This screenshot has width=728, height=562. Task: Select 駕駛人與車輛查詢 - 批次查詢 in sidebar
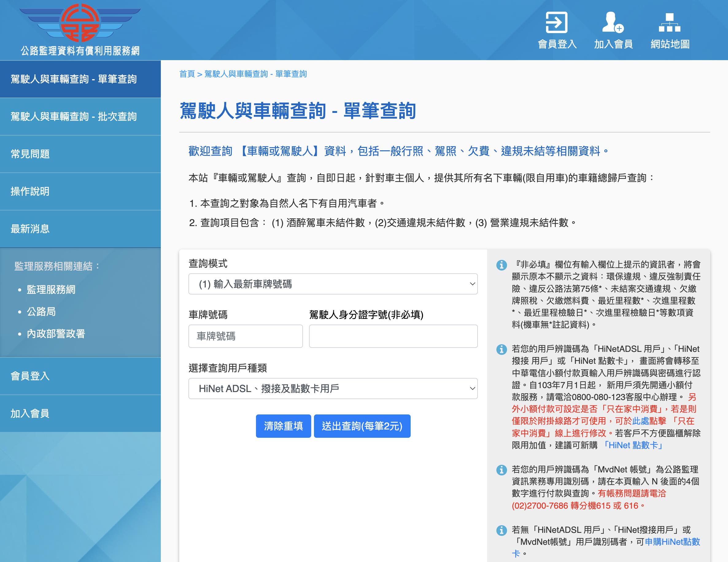pyautogui.click(x=74, y=117)
